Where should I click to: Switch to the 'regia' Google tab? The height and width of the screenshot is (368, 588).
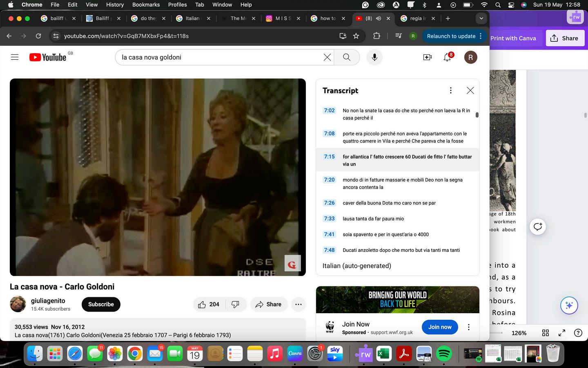coord(418,18)
